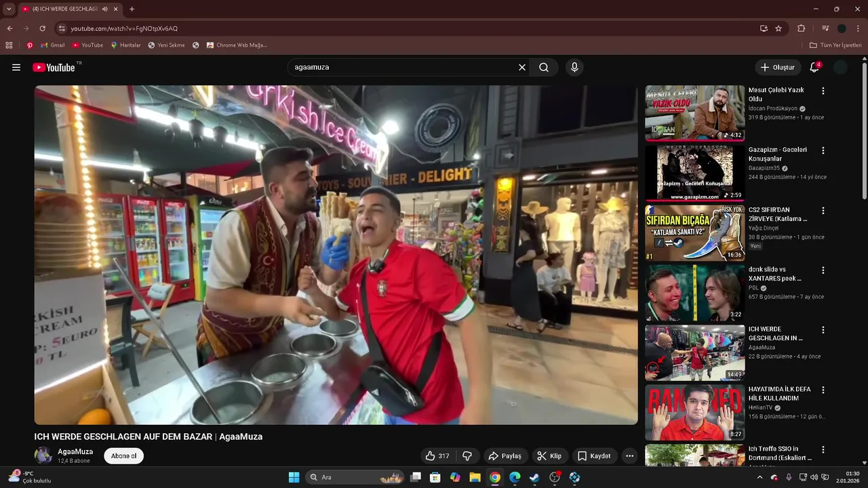Open the notifications bell
868x488 pixels.
[x=814, y=67]
